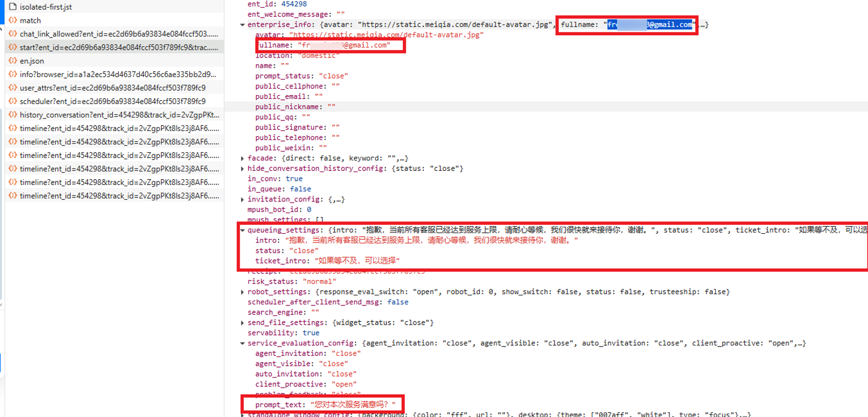Collapse the "queueing_settings" node
Viewport: 868px width, 417px height.
243,230
